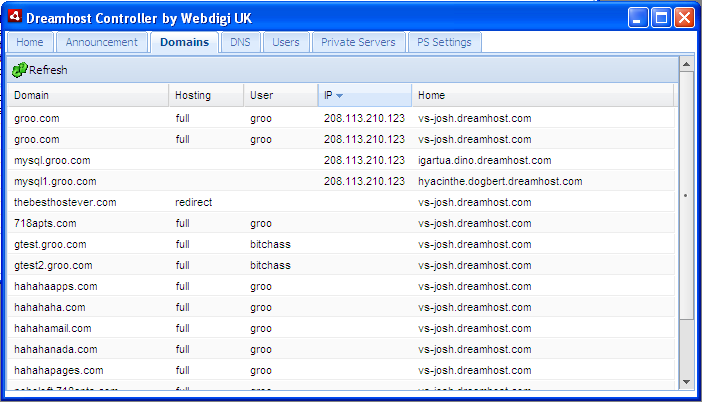Screen dimensions: 702x402
Task: Click the redirect hosting cell
Action: [x=193, y=202]
